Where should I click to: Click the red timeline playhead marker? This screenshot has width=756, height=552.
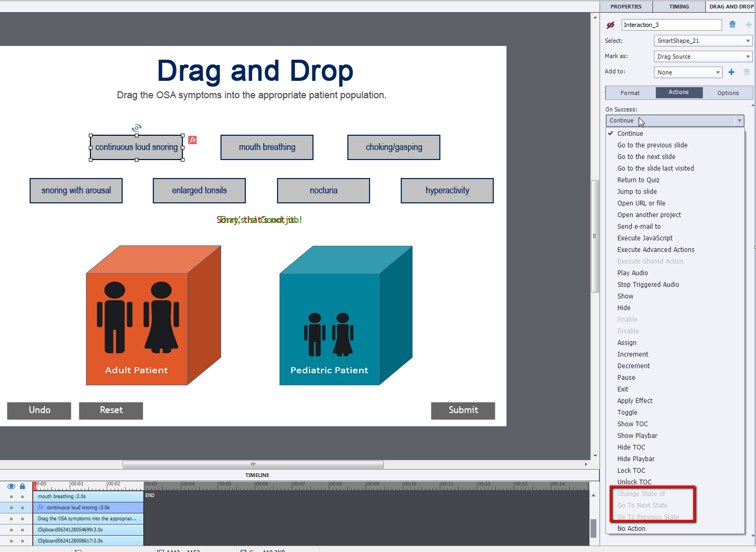(x=35, y=484)
